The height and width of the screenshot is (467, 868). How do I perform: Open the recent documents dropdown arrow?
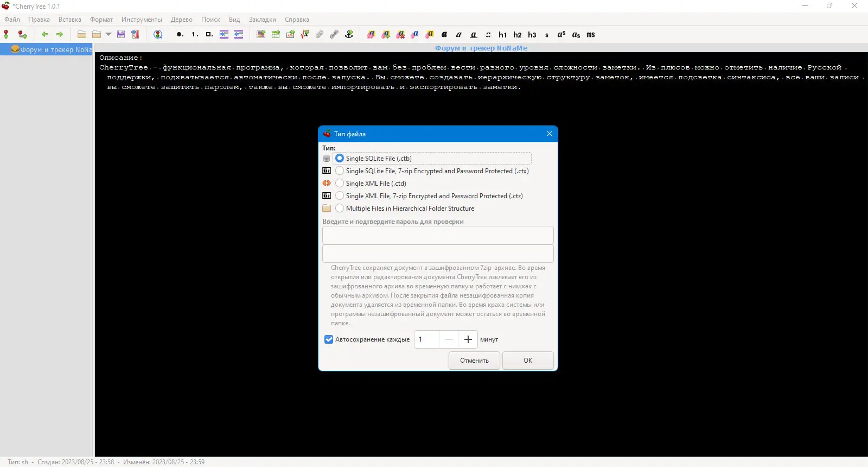click(x=108, y=34)
